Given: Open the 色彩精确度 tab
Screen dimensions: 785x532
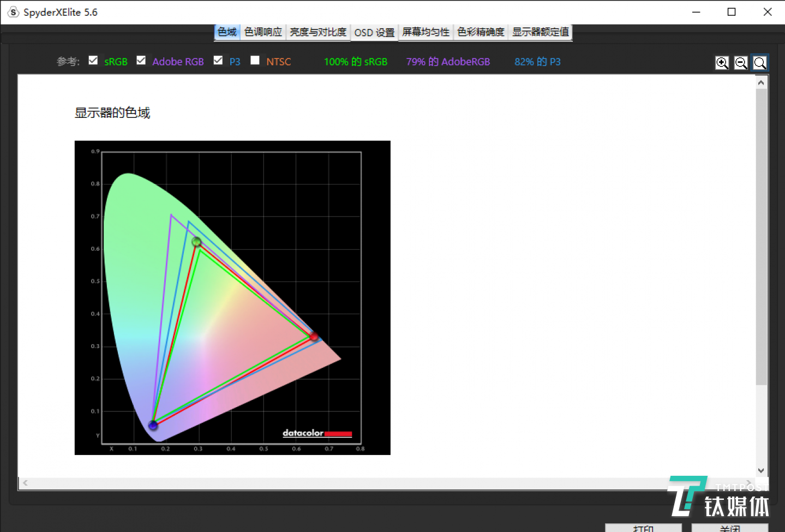Looking at the screenshot, I should pyautogui.click(x=481, y=32).
